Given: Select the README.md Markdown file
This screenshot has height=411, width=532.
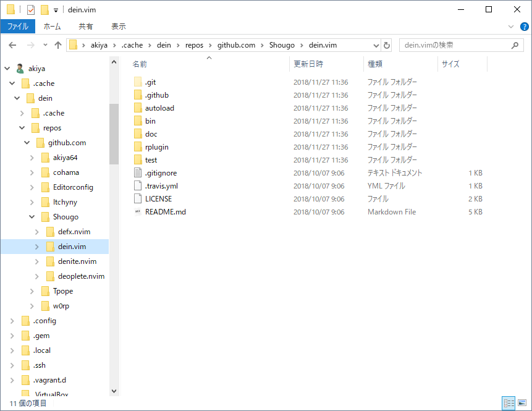Looking at the screenshot, I should (164, 211).
